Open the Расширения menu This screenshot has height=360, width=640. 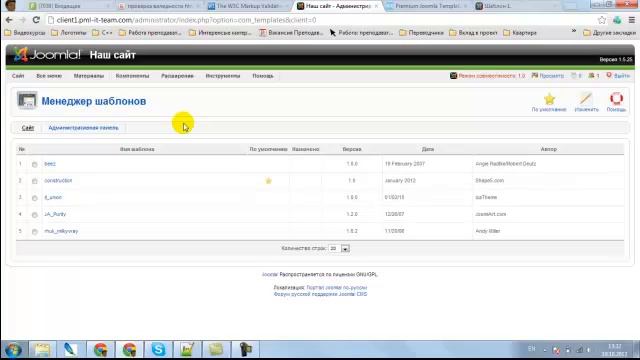click(x=177, y=76)
